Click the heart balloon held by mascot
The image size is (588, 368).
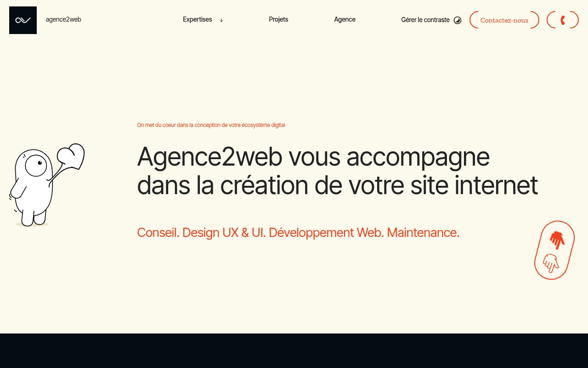[71, 156]
